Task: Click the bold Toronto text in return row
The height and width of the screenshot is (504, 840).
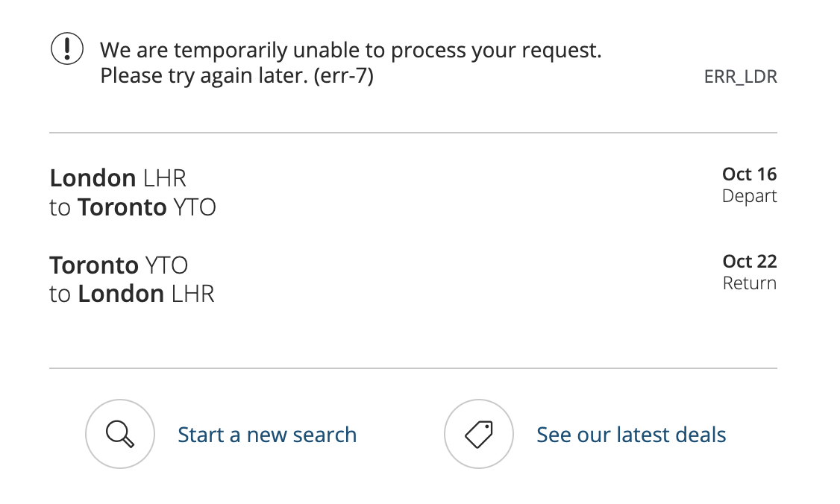Action: pos(94,265)
